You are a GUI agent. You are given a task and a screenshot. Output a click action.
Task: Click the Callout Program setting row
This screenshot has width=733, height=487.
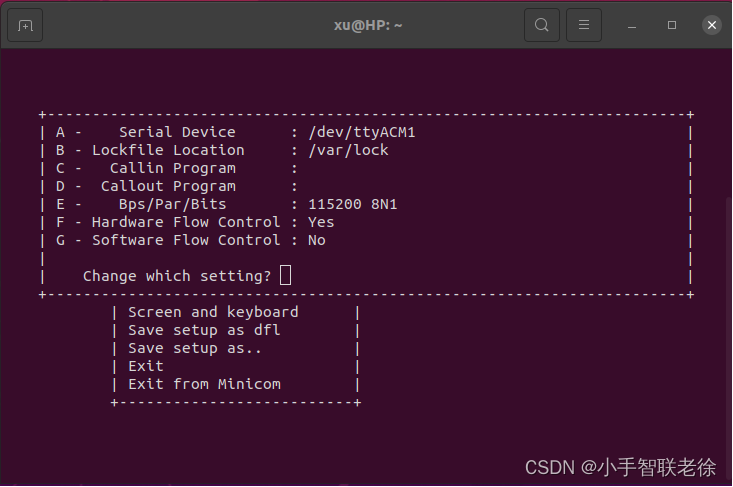pos(176,186)
